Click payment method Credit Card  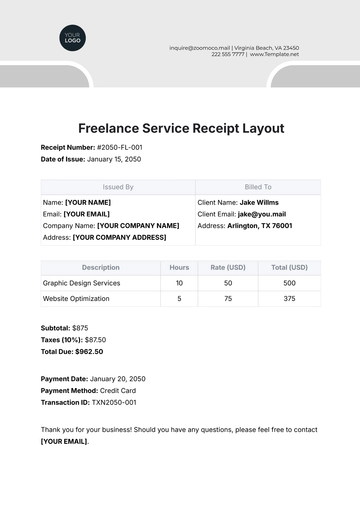[x=118, y=391]
